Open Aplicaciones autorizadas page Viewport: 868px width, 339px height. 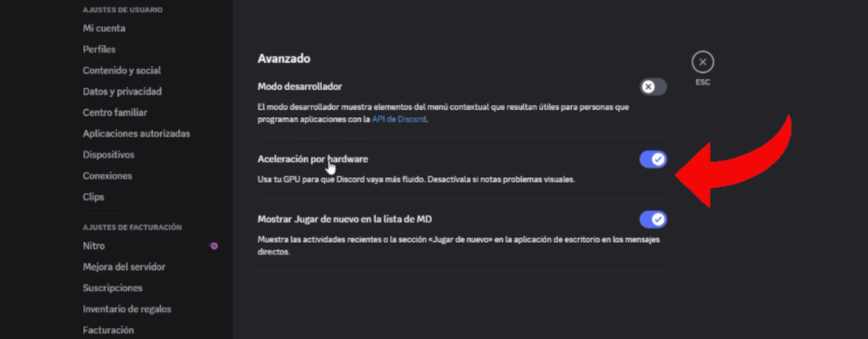point(136,133)
